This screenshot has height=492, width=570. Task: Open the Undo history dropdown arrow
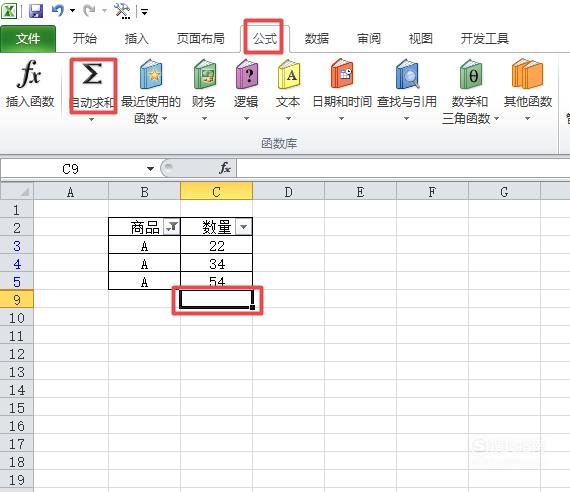point(72,11)
